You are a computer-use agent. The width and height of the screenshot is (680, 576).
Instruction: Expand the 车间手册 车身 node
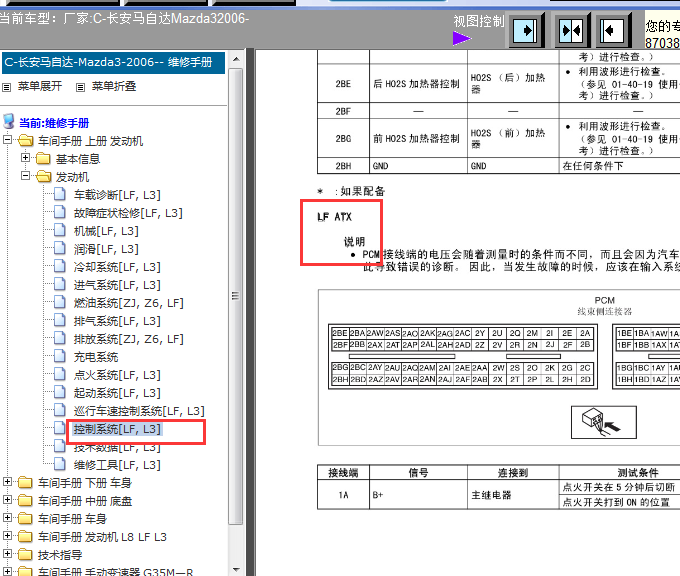[7, 517]
